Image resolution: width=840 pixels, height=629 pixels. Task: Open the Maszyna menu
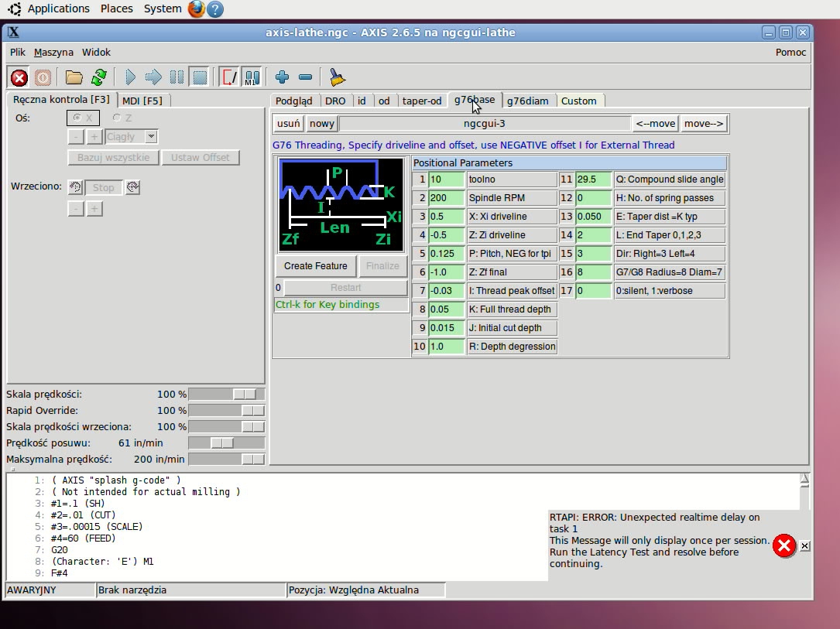(53, 52)
